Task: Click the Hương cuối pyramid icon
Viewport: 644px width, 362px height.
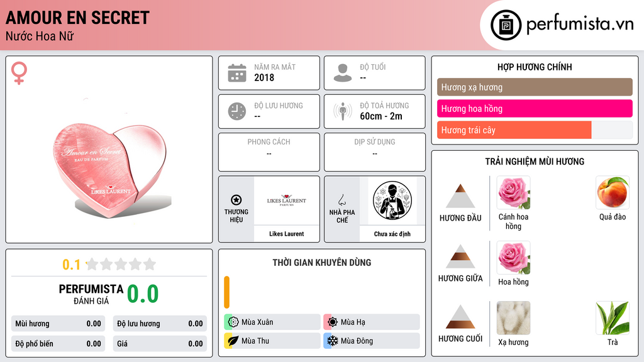Action: (x=460, y=317)
